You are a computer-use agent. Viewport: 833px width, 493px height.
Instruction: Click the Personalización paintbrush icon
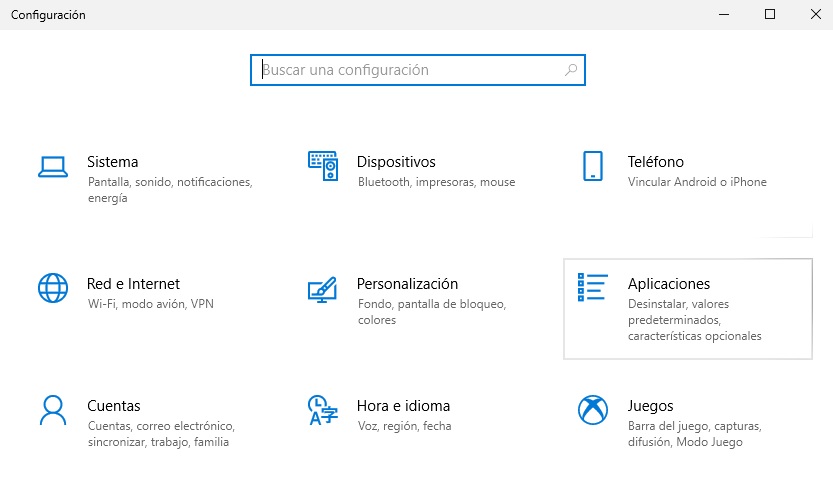322,290
